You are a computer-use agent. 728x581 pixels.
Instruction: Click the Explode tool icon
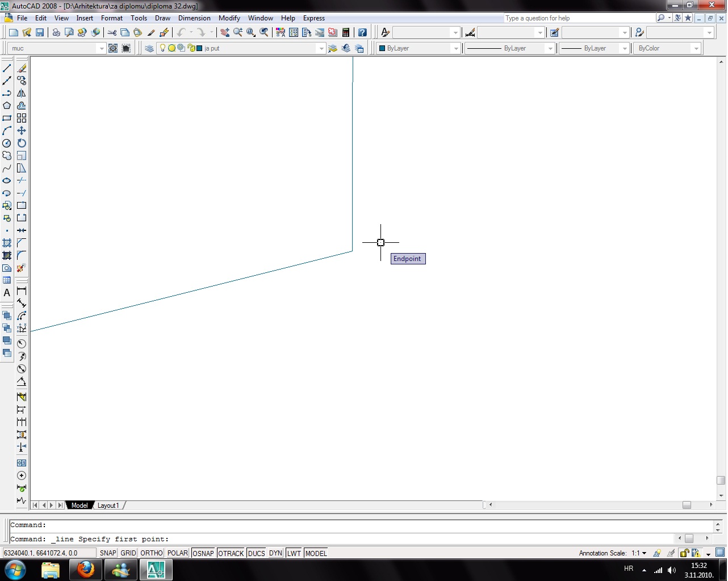(22, 268)
